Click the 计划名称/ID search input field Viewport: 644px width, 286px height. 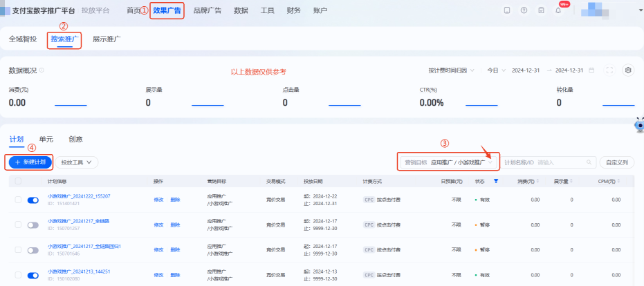click(x=549, y=162)
